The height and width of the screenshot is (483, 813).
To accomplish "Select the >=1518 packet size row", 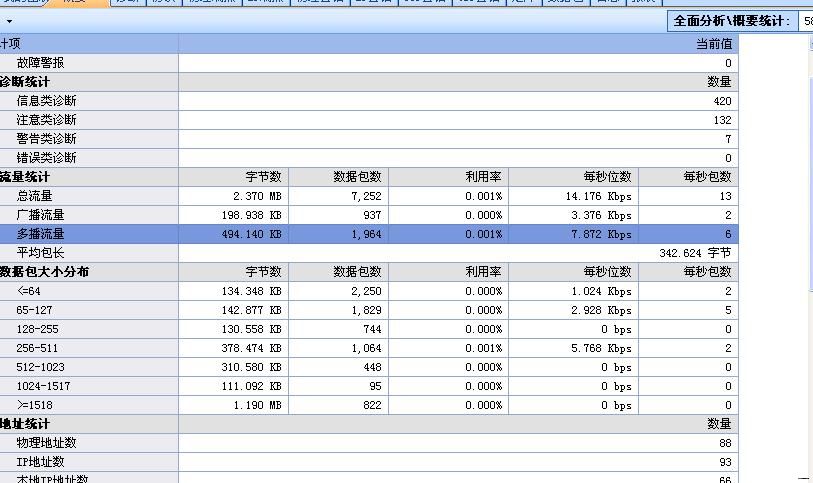I will pyautogui.click(x=33, y=405).
